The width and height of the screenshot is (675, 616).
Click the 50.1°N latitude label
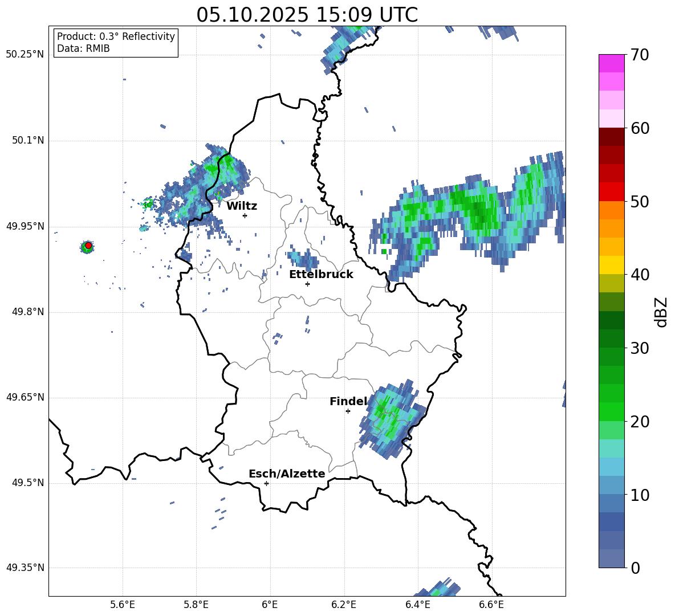click(28, 140)
